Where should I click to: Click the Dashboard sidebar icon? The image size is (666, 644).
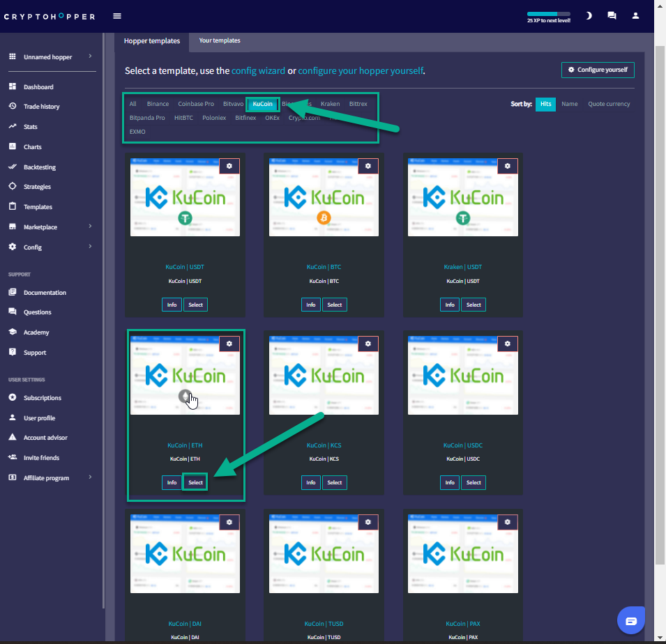point(13,86)
